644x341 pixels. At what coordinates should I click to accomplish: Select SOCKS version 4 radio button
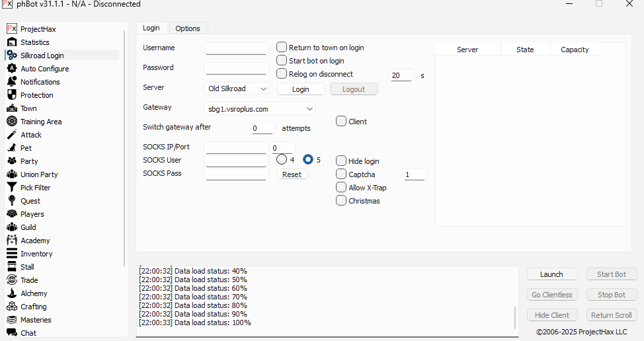tap(282, 159)
